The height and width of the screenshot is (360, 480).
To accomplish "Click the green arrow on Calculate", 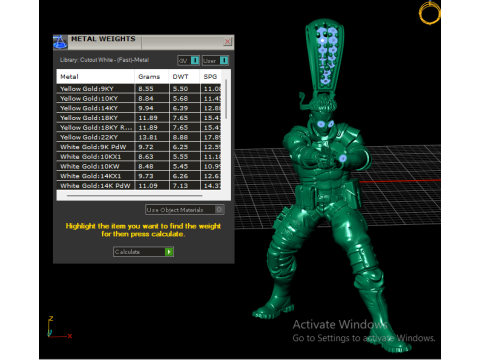I will pos(169,252).
